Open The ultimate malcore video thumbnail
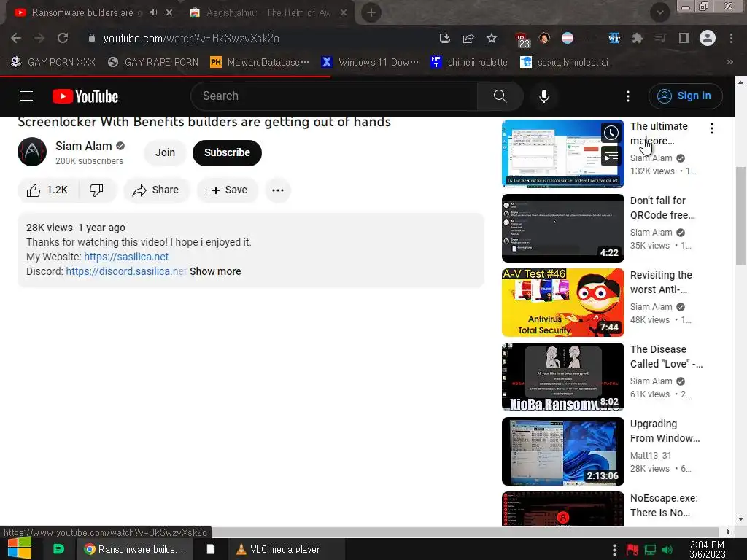This screenshot has height=560, width=747. (x=562, y=154)
